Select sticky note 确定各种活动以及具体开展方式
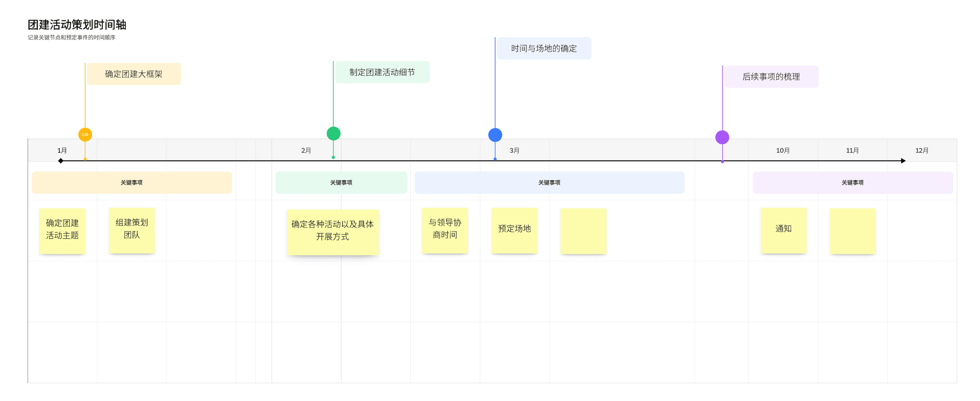The height and width of the screenshot is (401, 980). [x=333, y=232]
